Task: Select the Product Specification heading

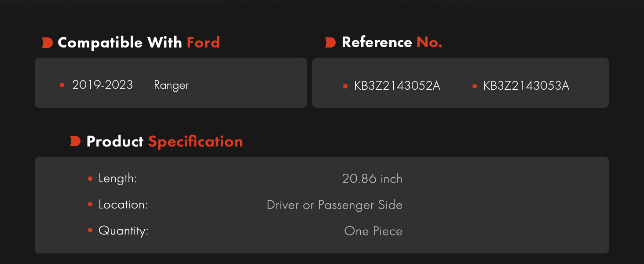Action: 165,142
